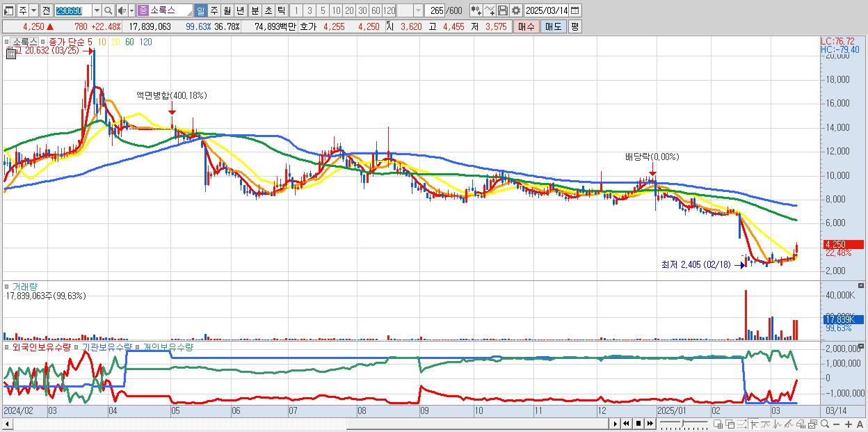Click the stock code field 290690
Screen dimensions: 868x432
coord(72,10)
